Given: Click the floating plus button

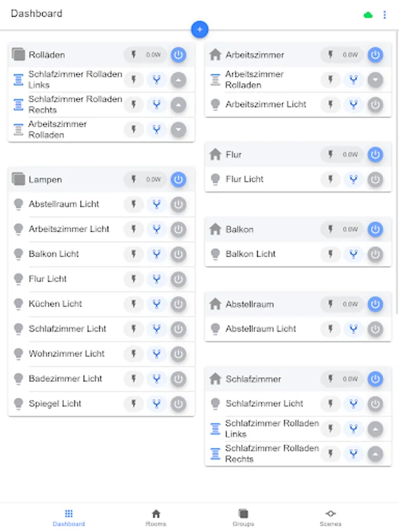Looking at the screenshot, I should point(199,29).
